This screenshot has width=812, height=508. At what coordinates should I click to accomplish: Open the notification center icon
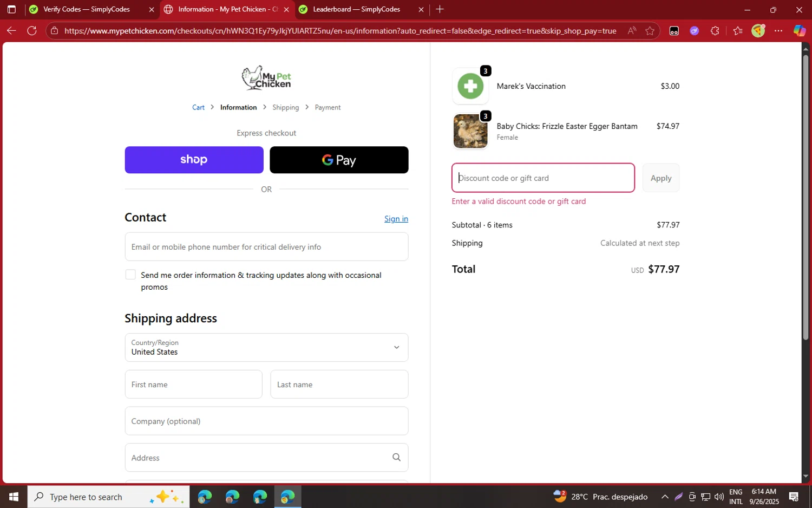click(794, 497)
